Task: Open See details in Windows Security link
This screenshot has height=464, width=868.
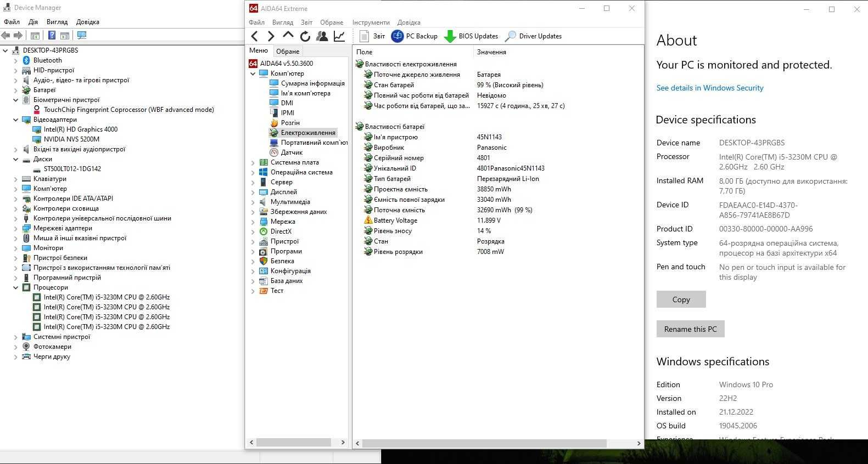Action: pos(710,88)
